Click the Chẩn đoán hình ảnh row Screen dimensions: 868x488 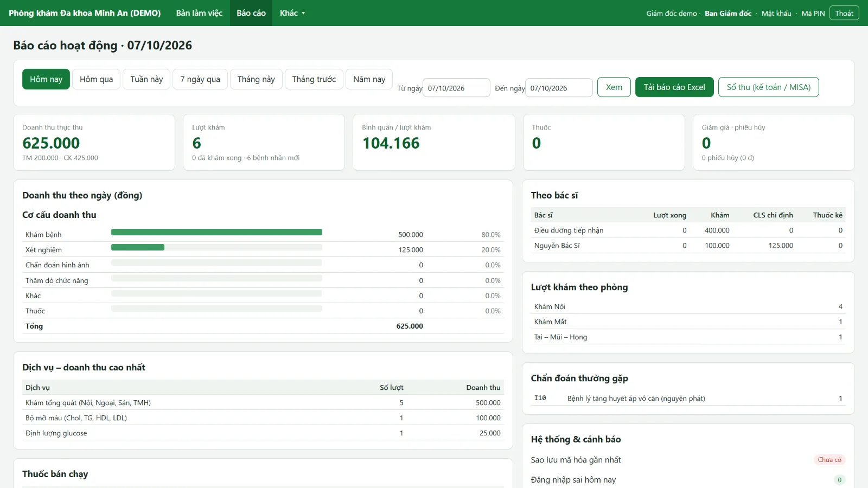[263, 265]
